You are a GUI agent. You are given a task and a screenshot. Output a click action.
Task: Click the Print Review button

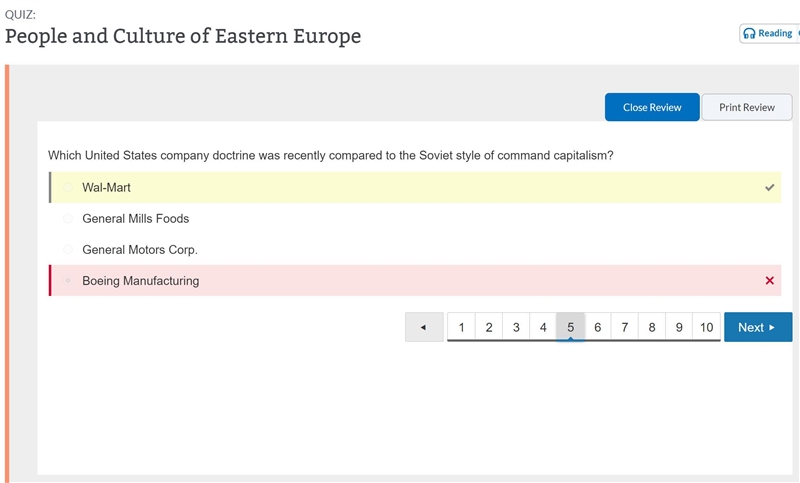tap(747, 107)
